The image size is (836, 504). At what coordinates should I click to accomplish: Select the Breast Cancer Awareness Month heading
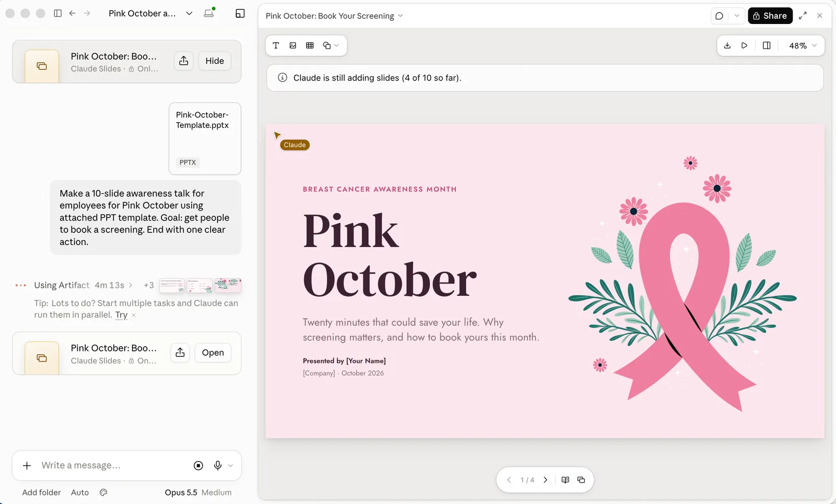[x=380, y=189]
